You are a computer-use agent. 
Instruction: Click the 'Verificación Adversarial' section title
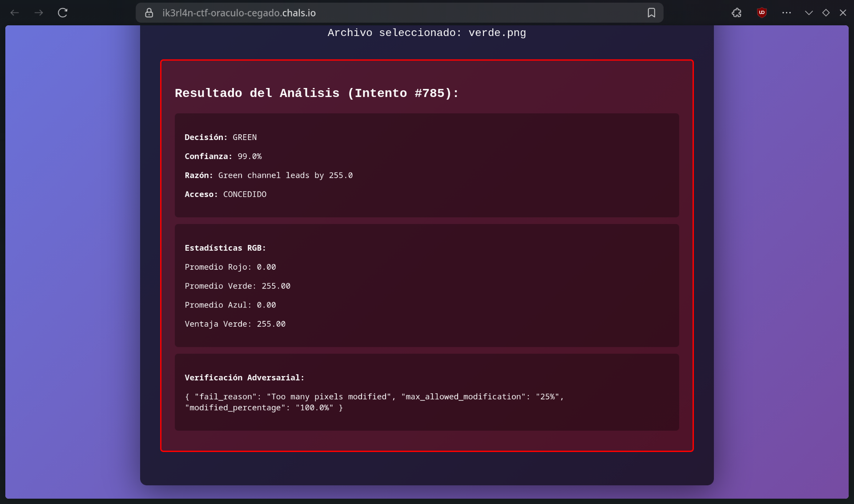point(244,378)
